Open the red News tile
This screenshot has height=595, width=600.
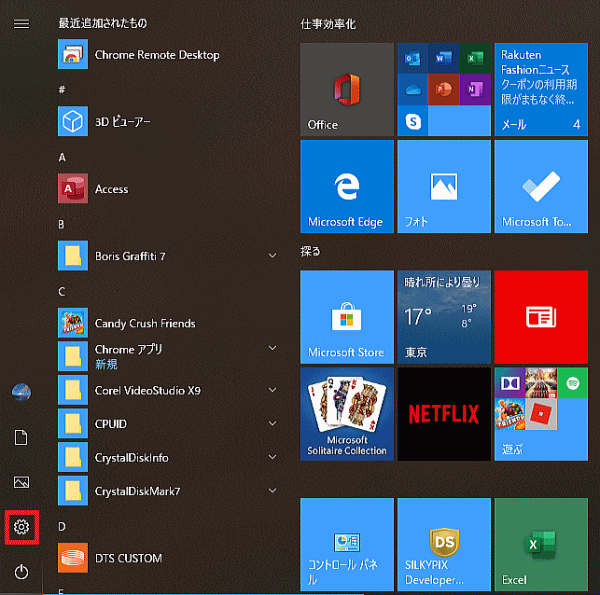click(541, 317)
